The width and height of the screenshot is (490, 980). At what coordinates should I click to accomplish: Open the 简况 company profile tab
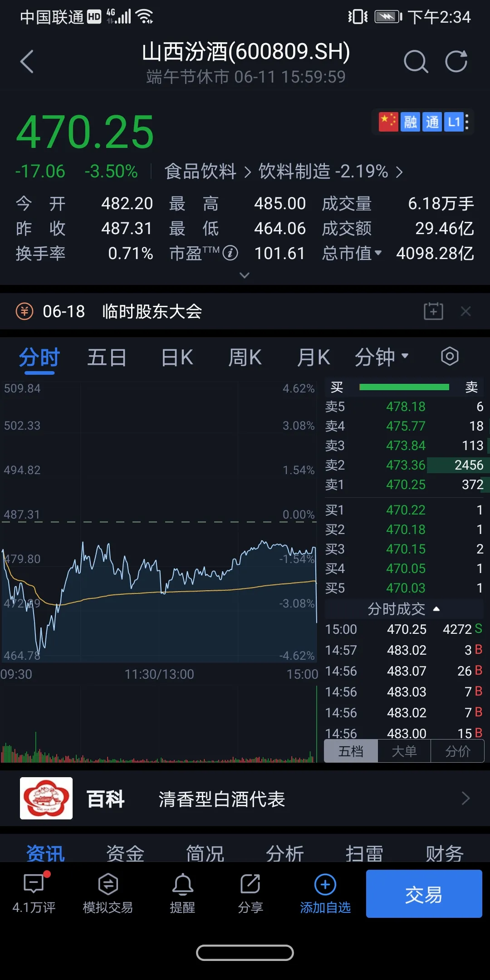tap(205, 854)
